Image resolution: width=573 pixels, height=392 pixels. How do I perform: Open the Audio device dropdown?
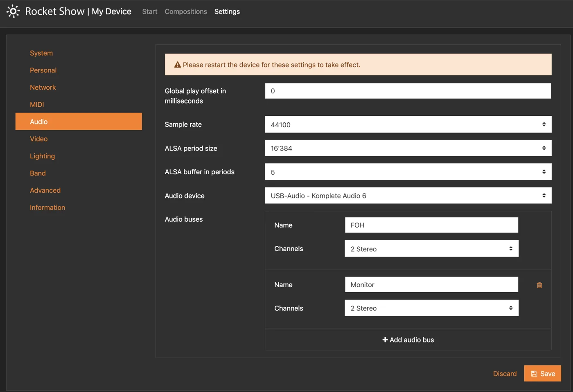(x=408, y=196)
